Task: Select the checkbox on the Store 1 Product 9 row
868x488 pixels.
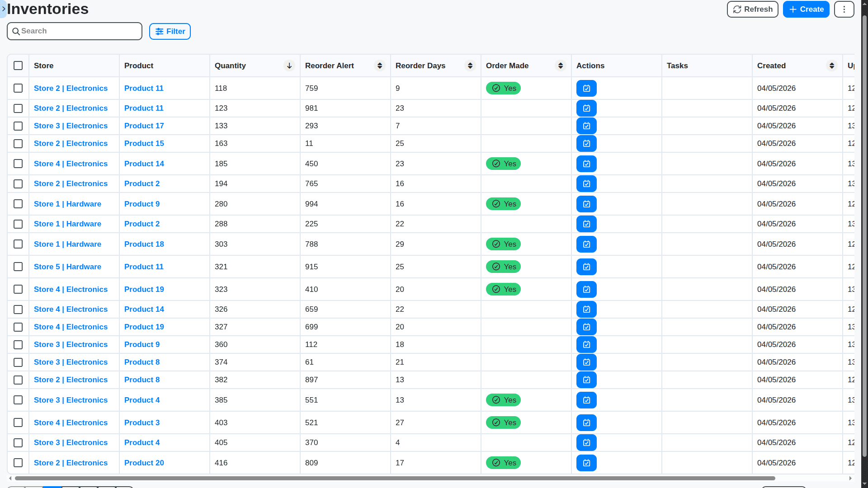Action: pyautogui.click(x=18, y=204)
